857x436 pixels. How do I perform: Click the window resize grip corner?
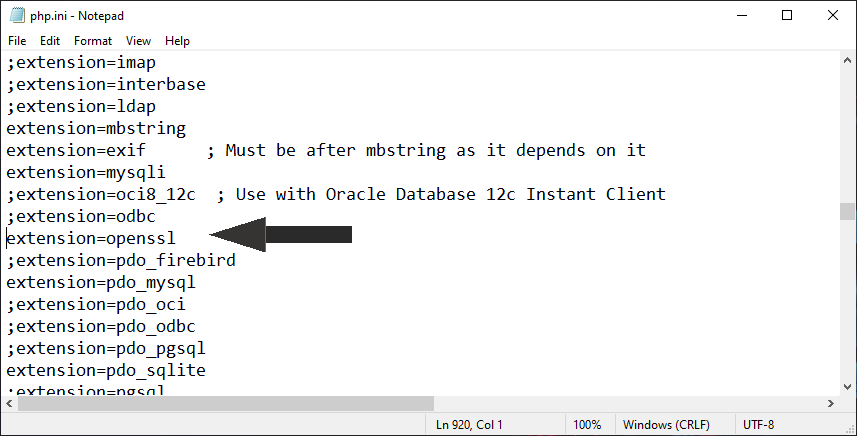[849, 428]
